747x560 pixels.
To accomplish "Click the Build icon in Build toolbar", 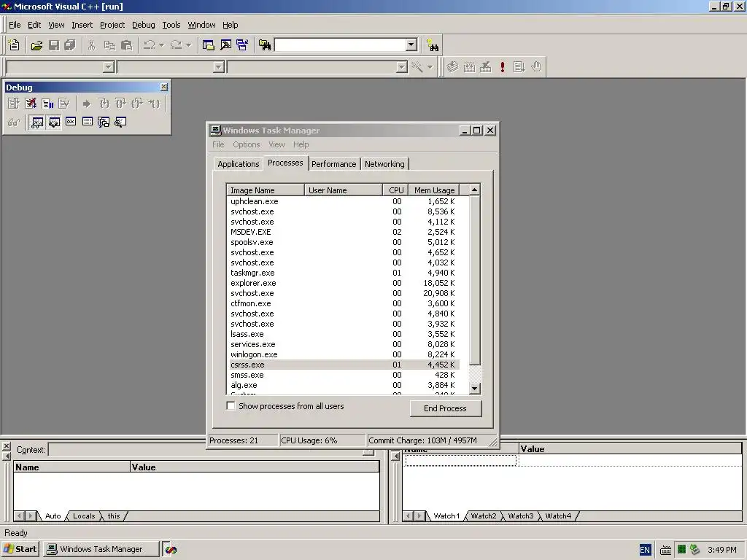I will pos(469,66).
